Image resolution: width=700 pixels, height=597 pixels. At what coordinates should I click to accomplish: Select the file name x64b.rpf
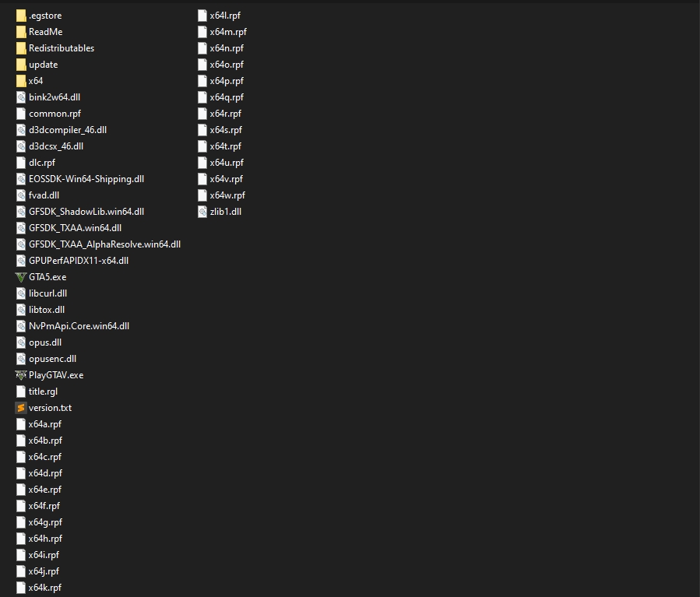(45, 441)
